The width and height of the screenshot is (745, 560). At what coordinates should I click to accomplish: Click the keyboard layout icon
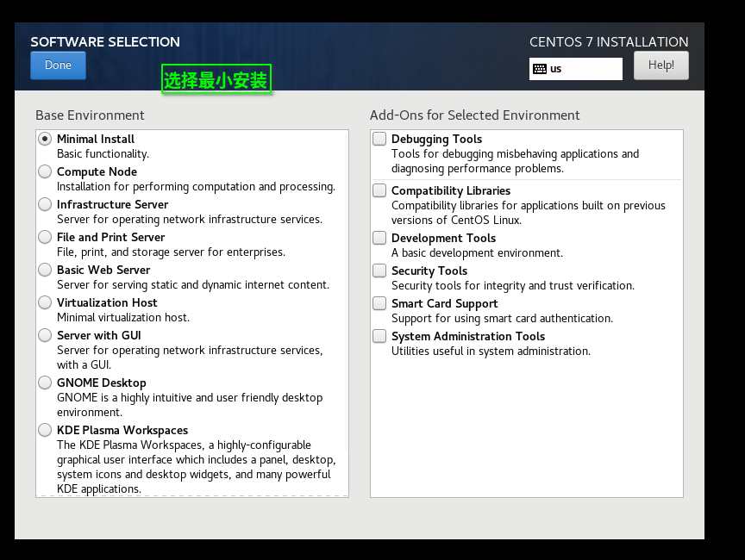coord(540,69)
